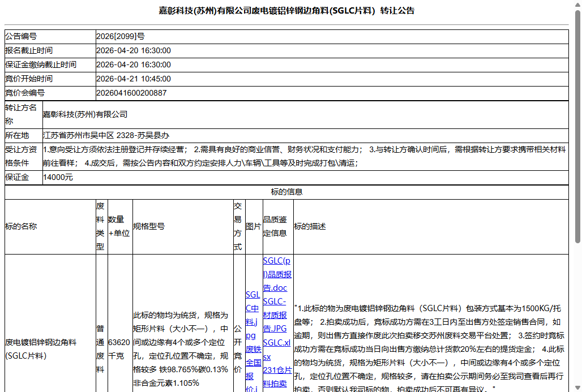Click the bidding session number 2026041600200887
Image resolution: width=582 pixels, height=392 pixels.
tap(131, 93)
